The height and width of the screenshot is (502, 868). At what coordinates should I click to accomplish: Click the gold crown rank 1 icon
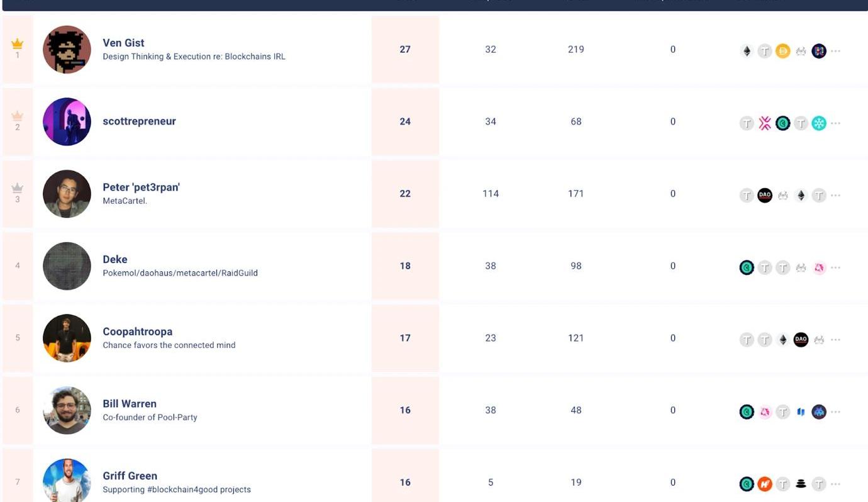[x=18, y=44]
